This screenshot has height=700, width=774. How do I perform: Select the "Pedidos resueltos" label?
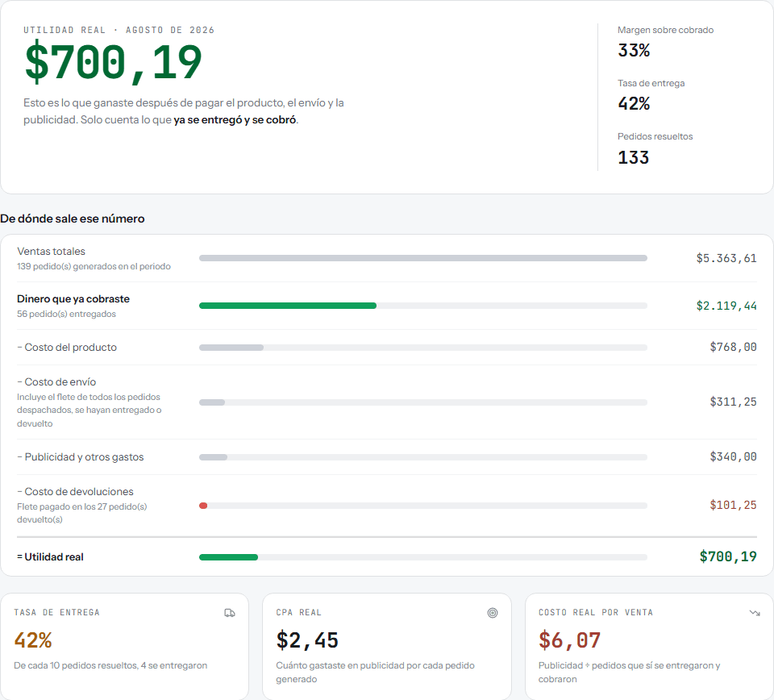point(655,136)
